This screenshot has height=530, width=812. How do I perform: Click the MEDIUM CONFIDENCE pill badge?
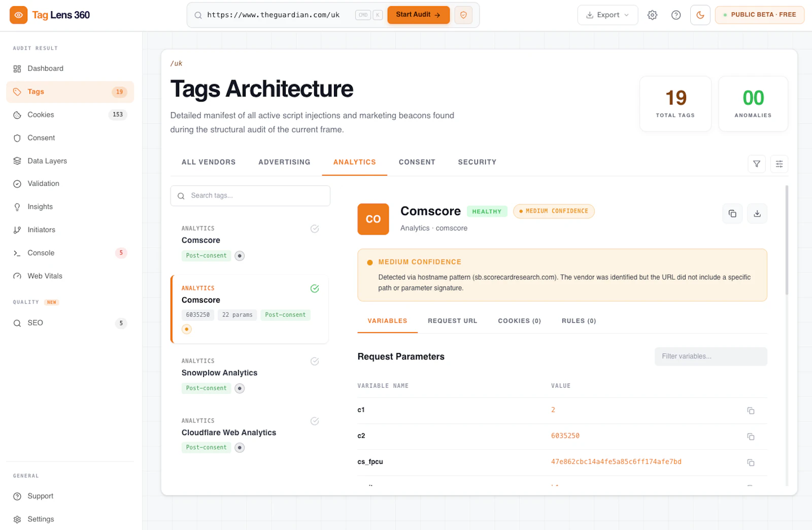(x=554, y=211)
